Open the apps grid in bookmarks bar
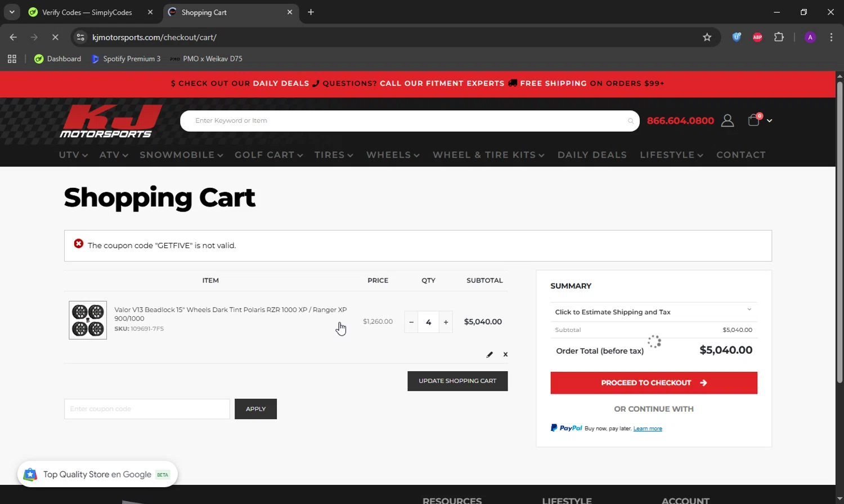 12,58
